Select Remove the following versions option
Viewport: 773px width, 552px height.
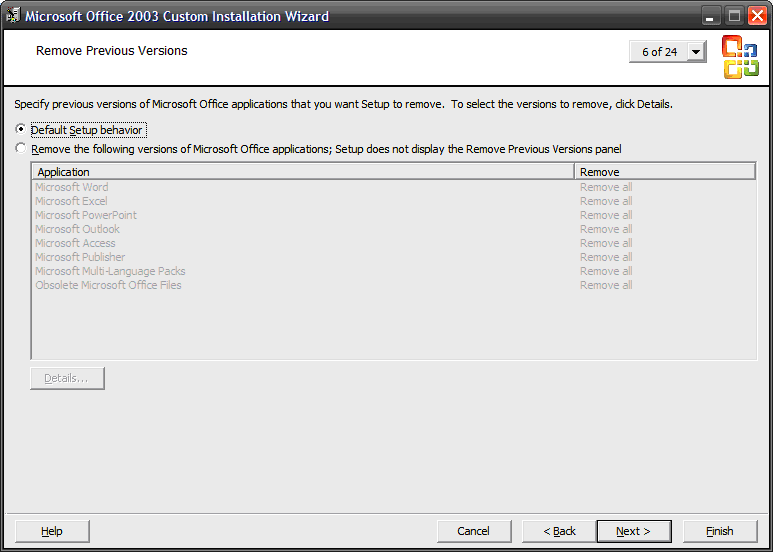click(x=21, y=149)
